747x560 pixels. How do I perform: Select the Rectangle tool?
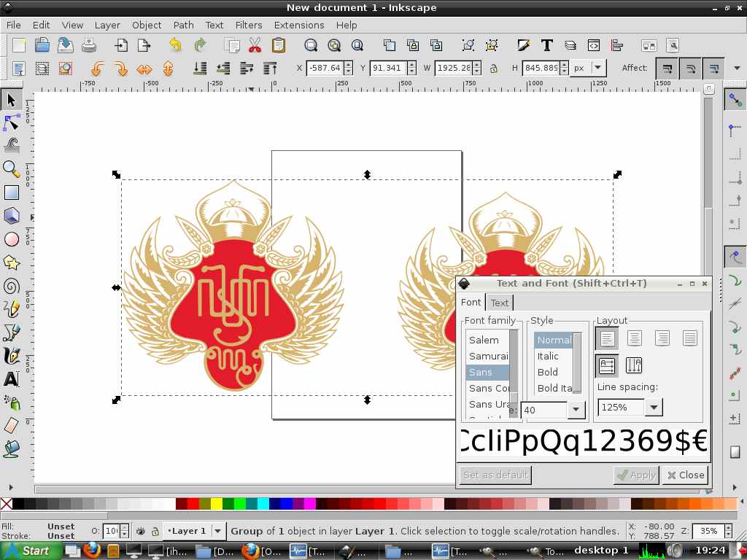(11, 192)
